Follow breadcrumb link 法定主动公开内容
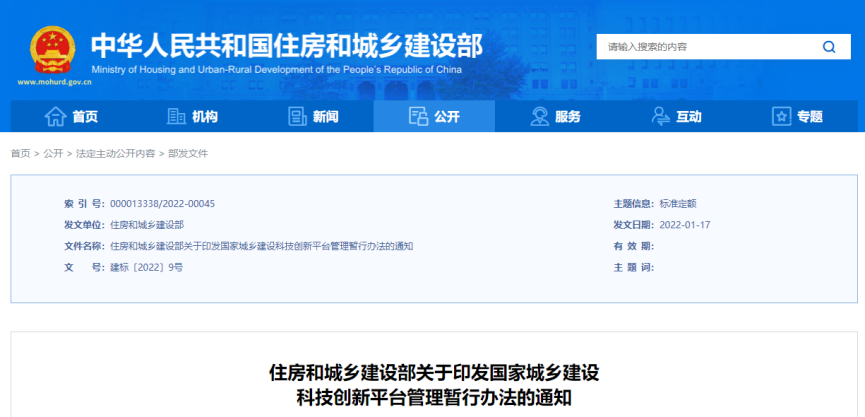Viewport: 865px width, 417px height. pos(116,154)
